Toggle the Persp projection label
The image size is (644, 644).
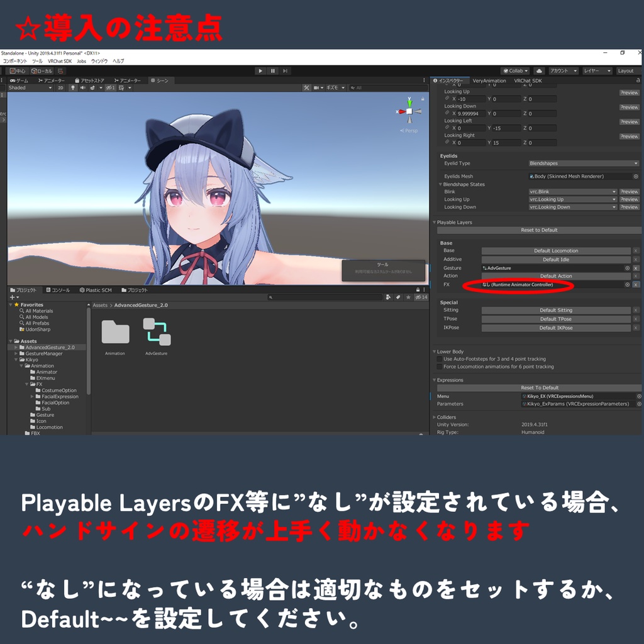click(409, 131)
